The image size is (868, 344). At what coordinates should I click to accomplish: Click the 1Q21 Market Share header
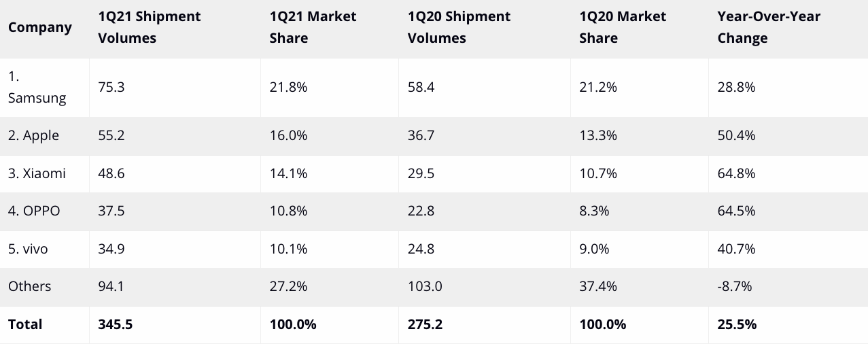point(313,27)
